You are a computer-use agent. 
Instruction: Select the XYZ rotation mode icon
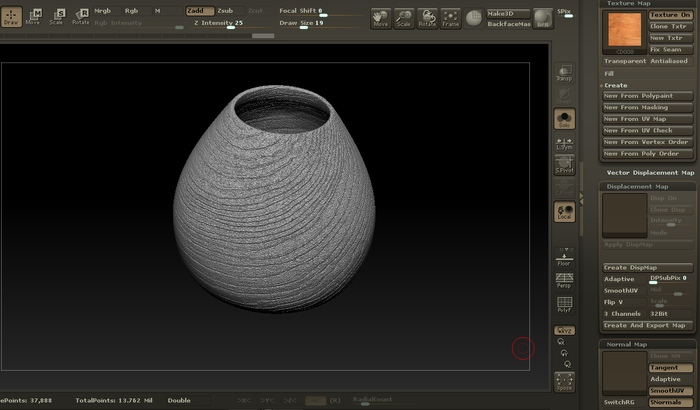click(564, 331)
